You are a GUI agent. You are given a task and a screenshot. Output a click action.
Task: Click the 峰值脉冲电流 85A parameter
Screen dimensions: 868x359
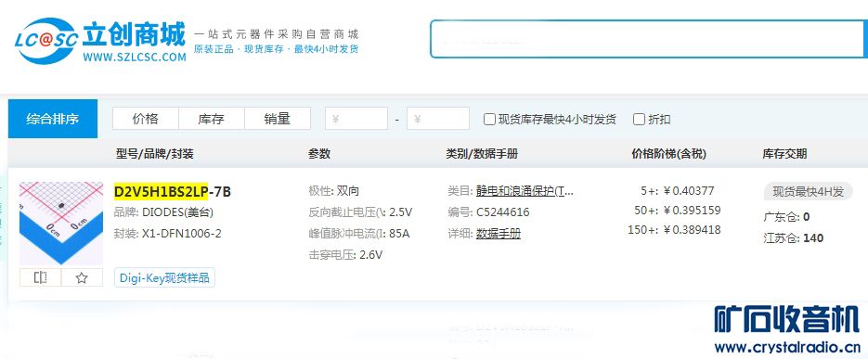pyautogui.click(x=358, y=234)
